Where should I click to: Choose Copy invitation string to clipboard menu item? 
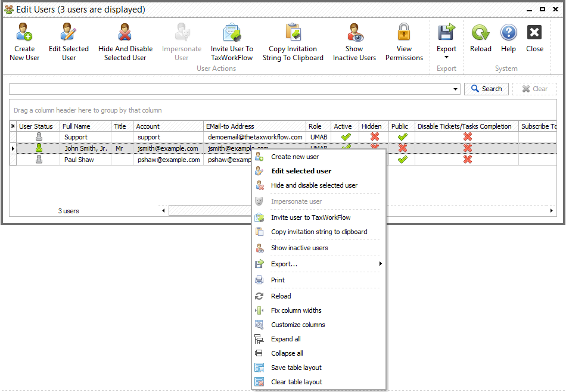(318, 232)
